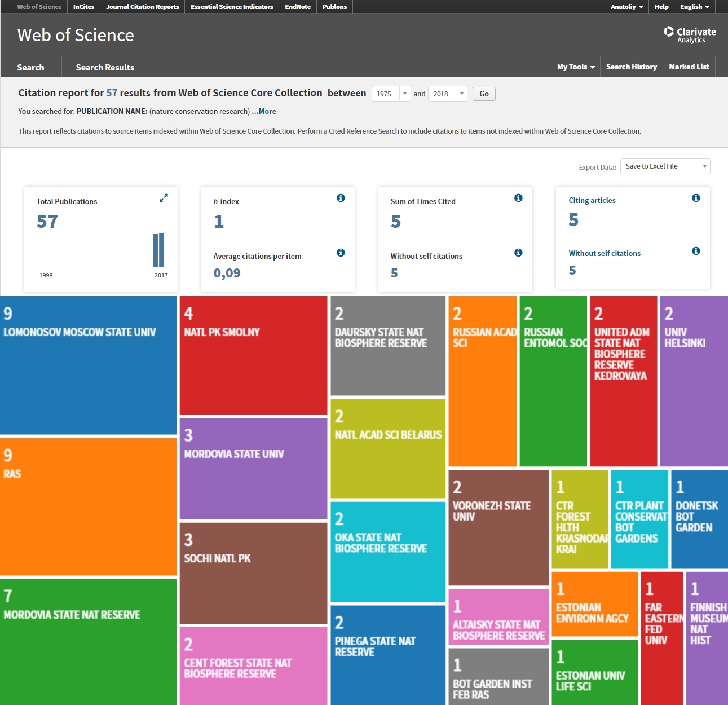Open info for Citing articles without self citations
This screenshot has width=728, height=705.
696,251
